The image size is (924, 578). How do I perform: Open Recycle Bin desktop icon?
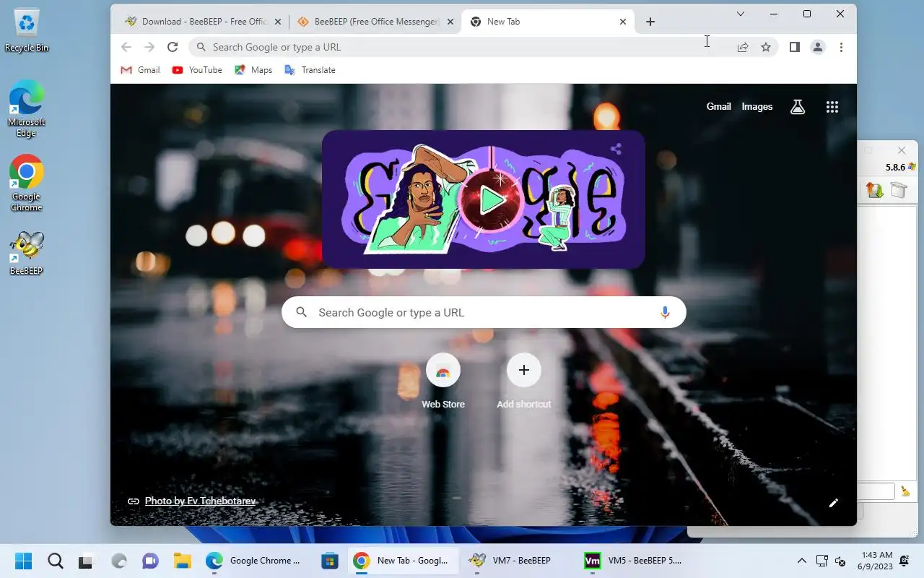pyautogui.click(x=27, y=31)
